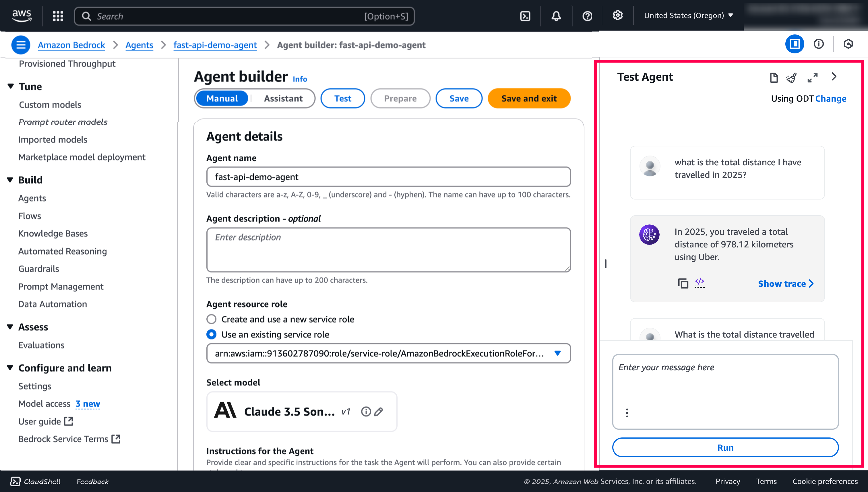Click the notifications bell icon
868x492 pixels.
click(x=556, y=16)
